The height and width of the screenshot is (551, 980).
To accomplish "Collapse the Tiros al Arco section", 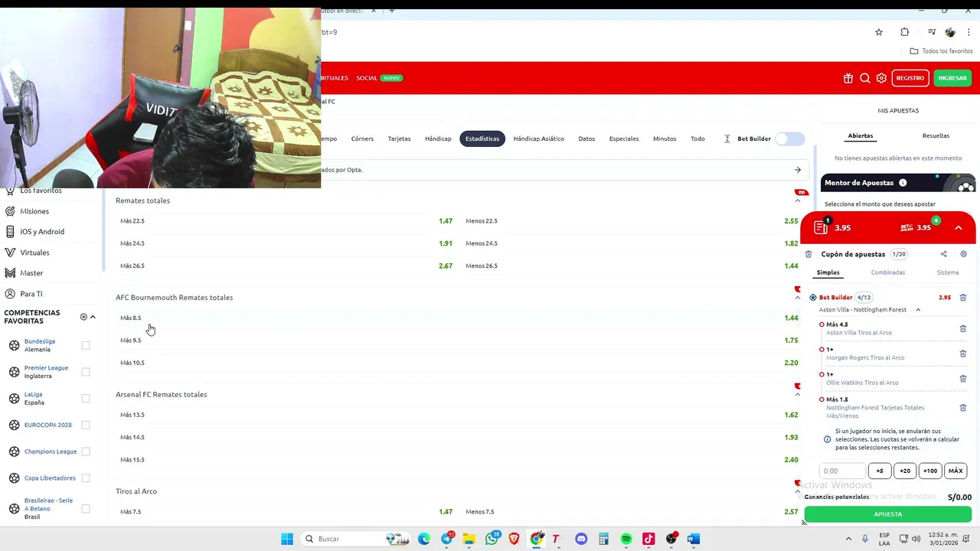I will pyautogui.click(x=798, y=491).
